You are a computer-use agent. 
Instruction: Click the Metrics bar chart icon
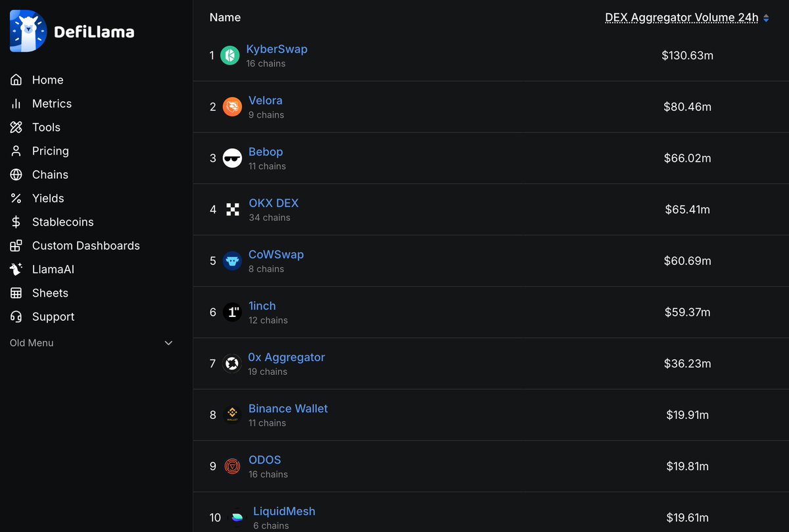coord(16,103)
